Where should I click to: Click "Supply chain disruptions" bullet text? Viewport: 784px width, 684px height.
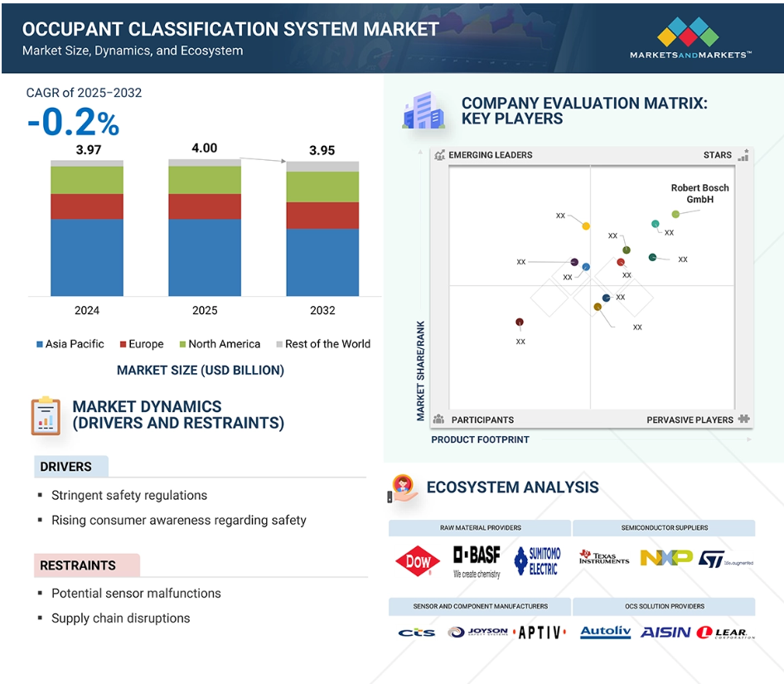click(120, 619)
